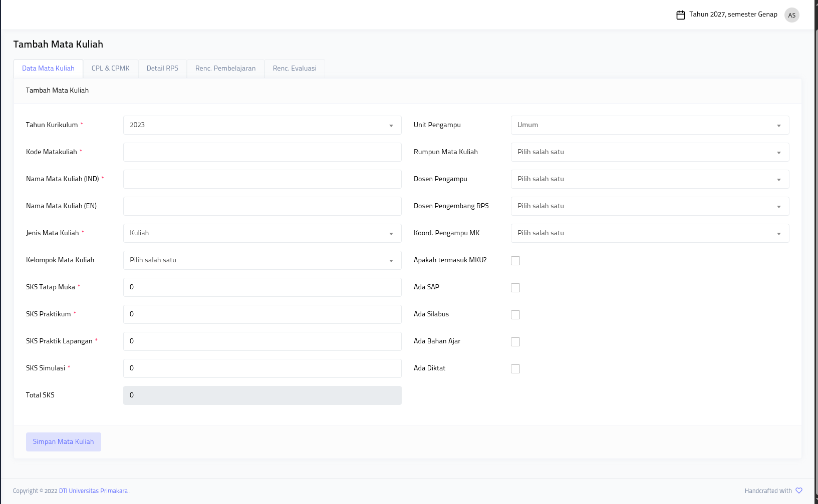Mark the Ada Diktat checkbox

coord(515,369)
